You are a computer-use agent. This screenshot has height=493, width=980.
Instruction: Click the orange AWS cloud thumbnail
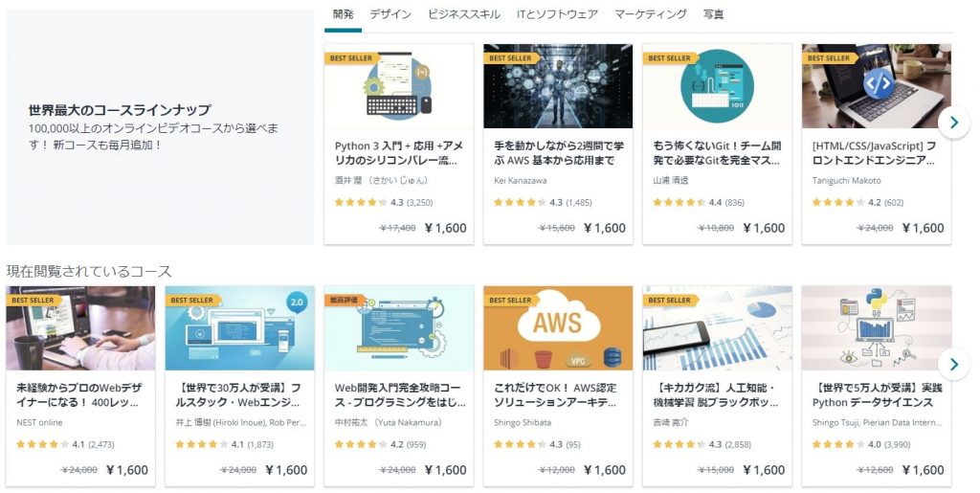(558, 328)
